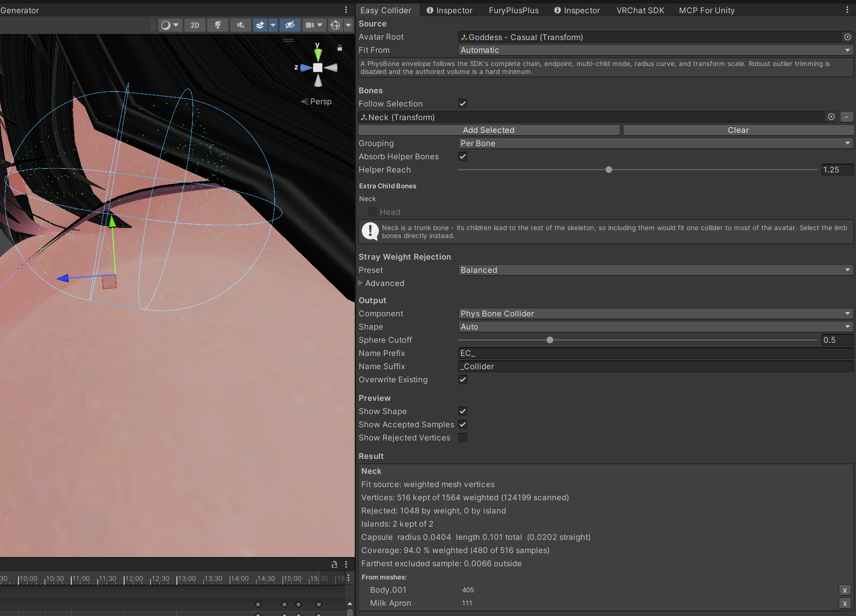Toggle scene audio mute icon
Screen dimensions: 856x616
pyautogui.click(x=240, y=25)
